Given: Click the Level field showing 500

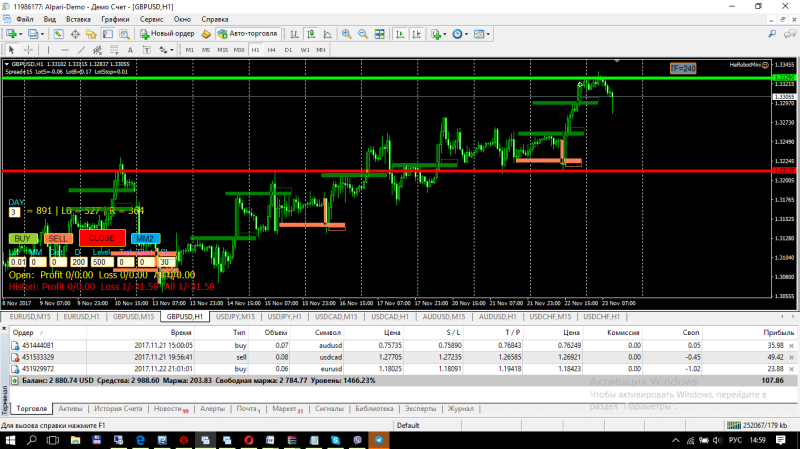Looking at the screenshot, I should click(x=102, y=262).
